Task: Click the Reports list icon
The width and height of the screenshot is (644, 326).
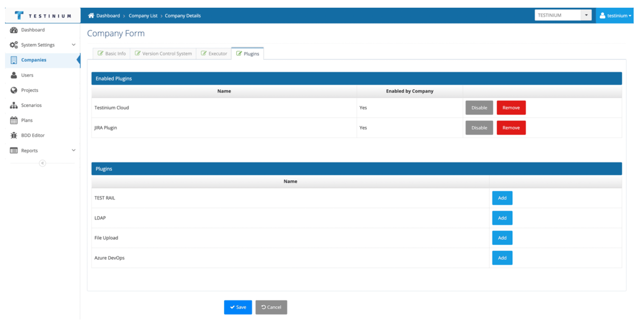Action: (x=14, y=150)
